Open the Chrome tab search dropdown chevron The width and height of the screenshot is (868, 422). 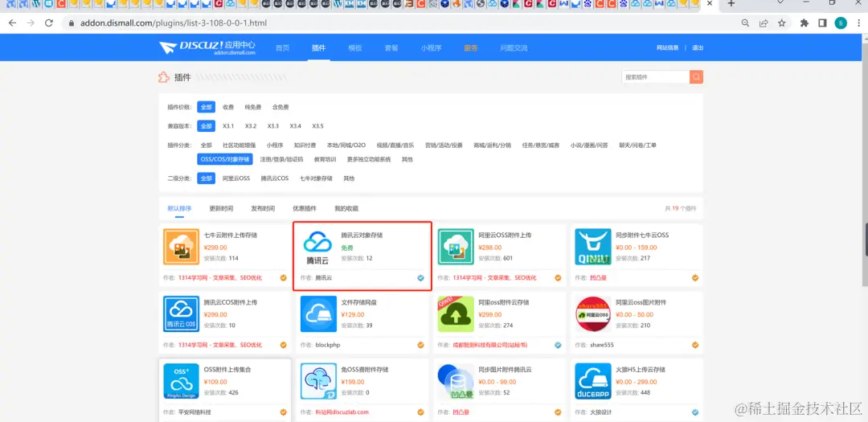coord(780,2)
